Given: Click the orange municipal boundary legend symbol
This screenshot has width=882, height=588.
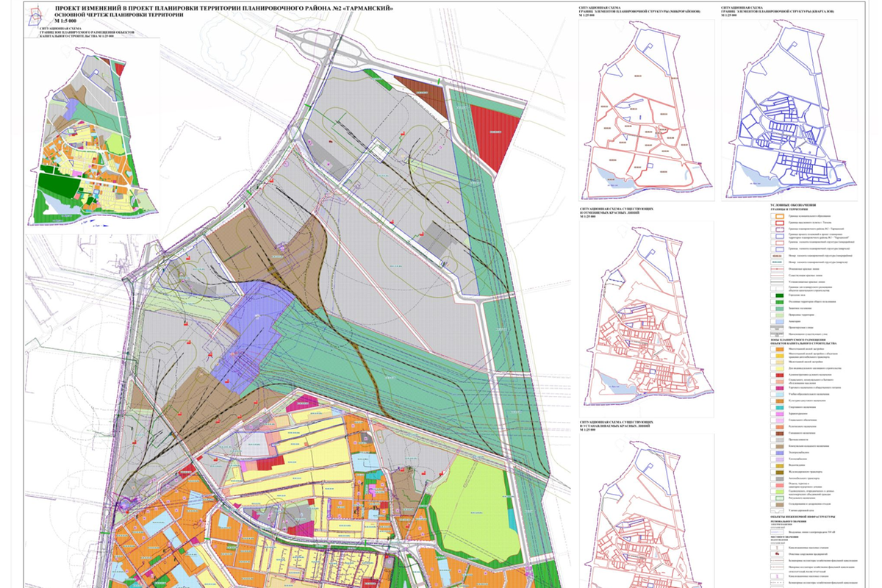Looking at the screenshot, I should pos(780,215).
